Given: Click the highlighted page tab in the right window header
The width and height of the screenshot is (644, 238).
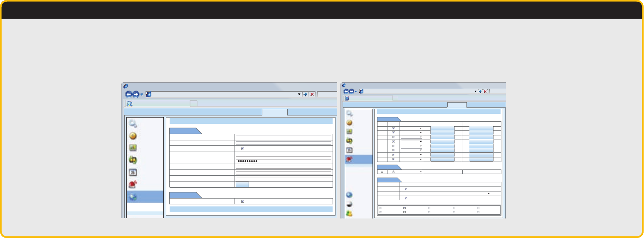Looking at the screenshot, I should coord(457,105).
